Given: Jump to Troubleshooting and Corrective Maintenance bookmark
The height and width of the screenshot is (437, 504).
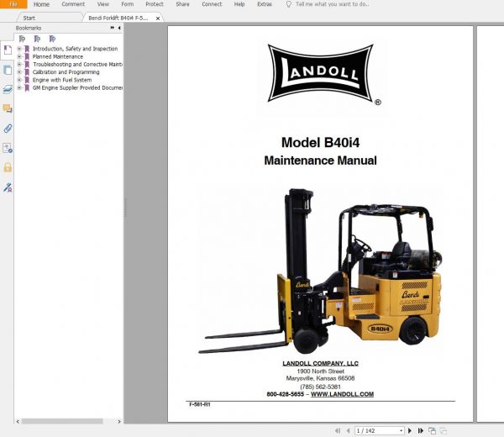Looking at the screenshot, I should (77, 65).
